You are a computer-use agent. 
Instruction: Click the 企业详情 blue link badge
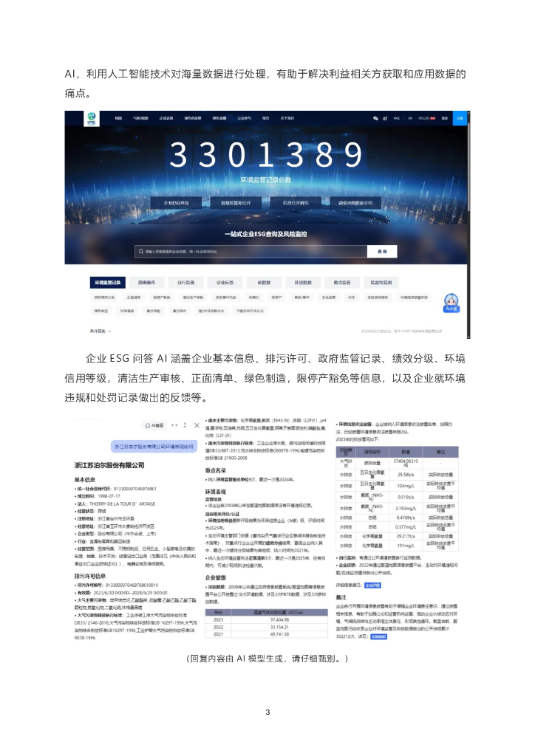pos(372,585)
